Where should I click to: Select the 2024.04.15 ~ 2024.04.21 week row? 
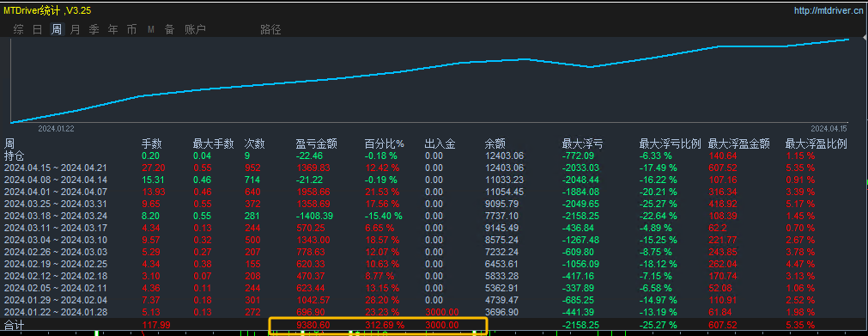[x=434, y=168]
